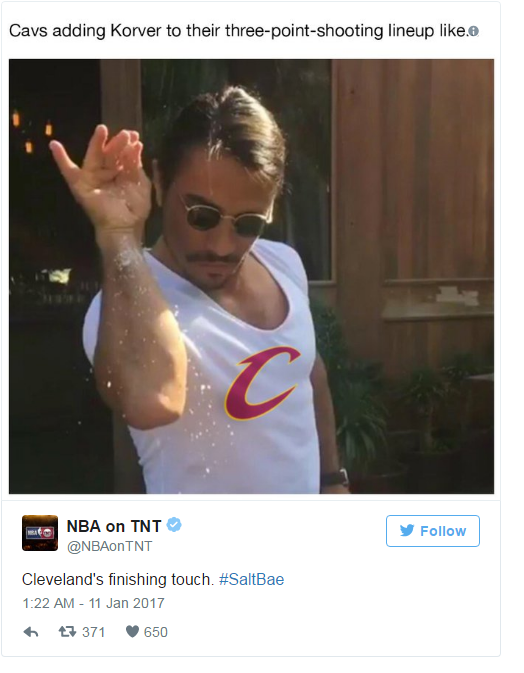
Task: Click the info icon after caption
Action: click(473, 31)
